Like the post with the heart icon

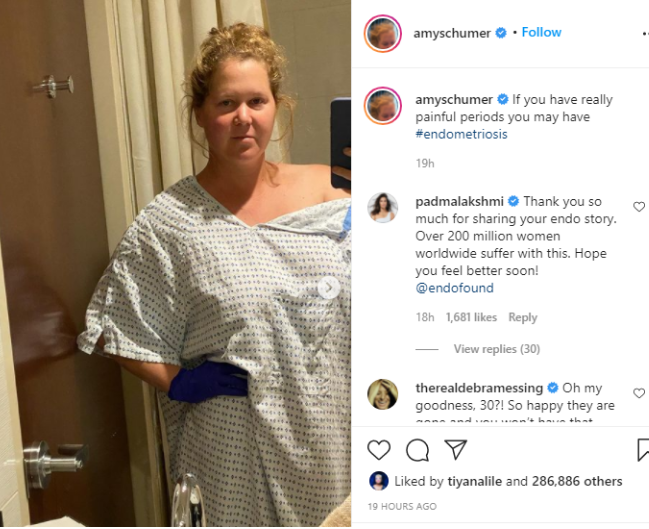379,450
